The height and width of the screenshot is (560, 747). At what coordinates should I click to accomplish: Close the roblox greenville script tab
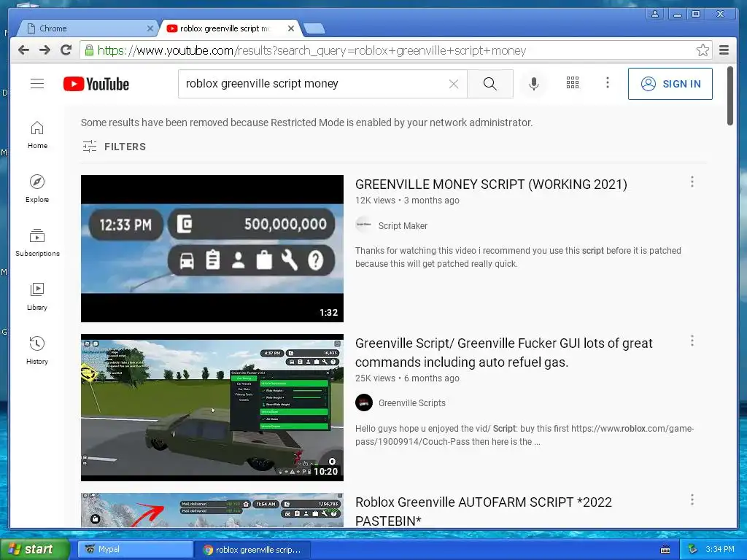click(291, 28)
